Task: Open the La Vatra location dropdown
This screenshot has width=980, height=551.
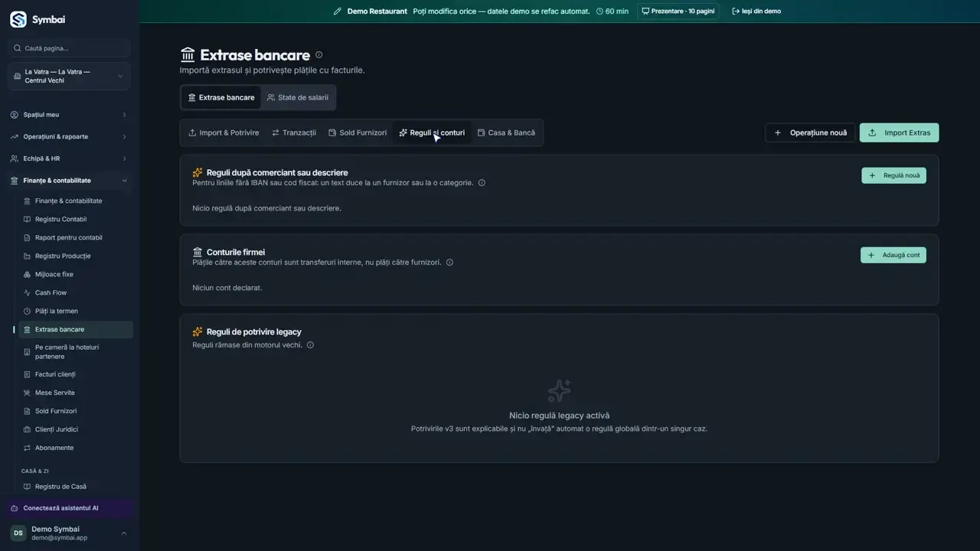Action: point(69,77)
